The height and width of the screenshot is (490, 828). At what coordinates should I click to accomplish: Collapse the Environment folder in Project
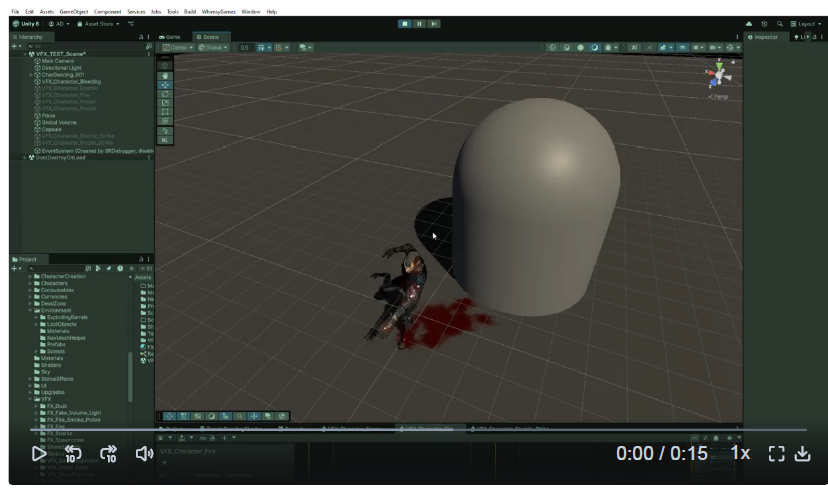(x=30, y=310)
